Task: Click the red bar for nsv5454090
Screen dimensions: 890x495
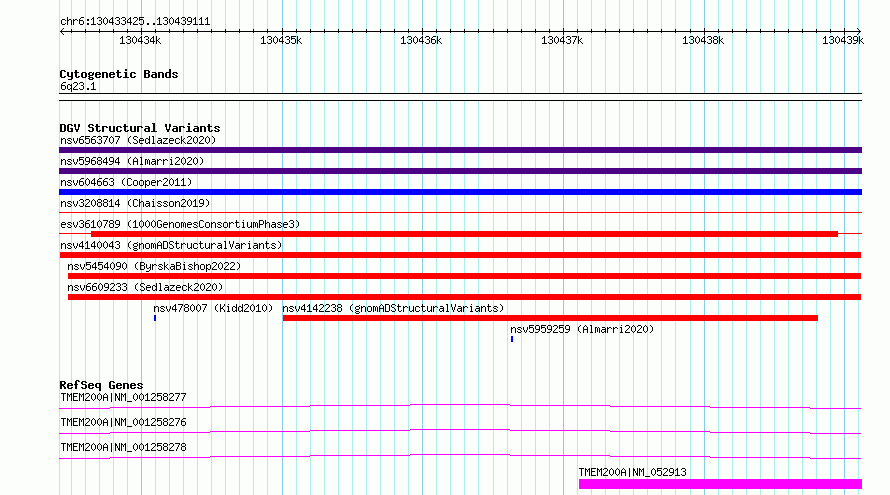Action: click(464, 276)
